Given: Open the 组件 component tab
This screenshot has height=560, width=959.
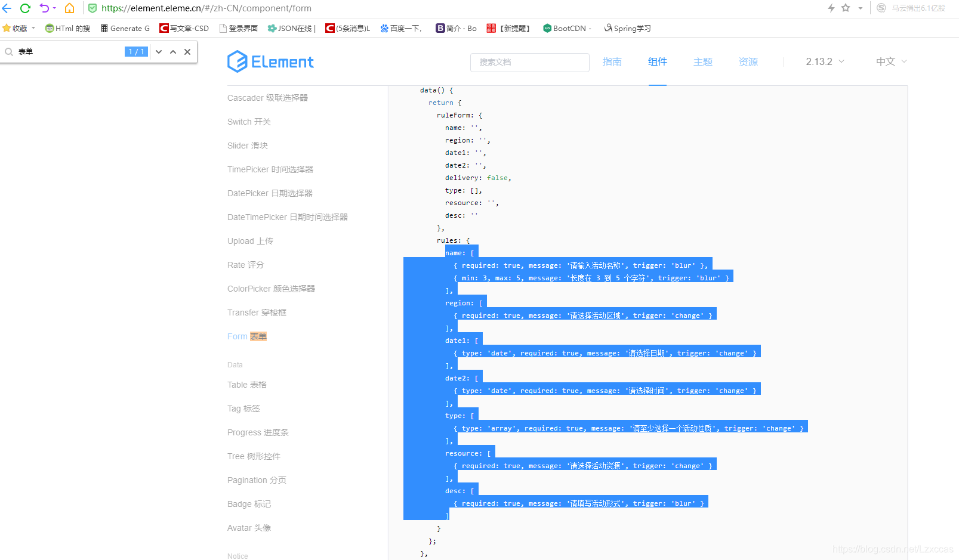Looking at the screenshot, I should (x=657, y=61).
